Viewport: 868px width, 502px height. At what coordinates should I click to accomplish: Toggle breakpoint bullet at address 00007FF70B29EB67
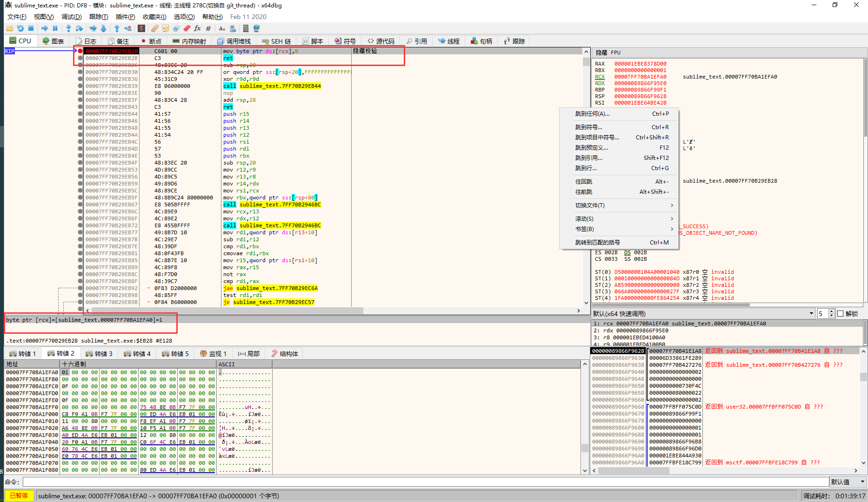[x=80, y=205]
